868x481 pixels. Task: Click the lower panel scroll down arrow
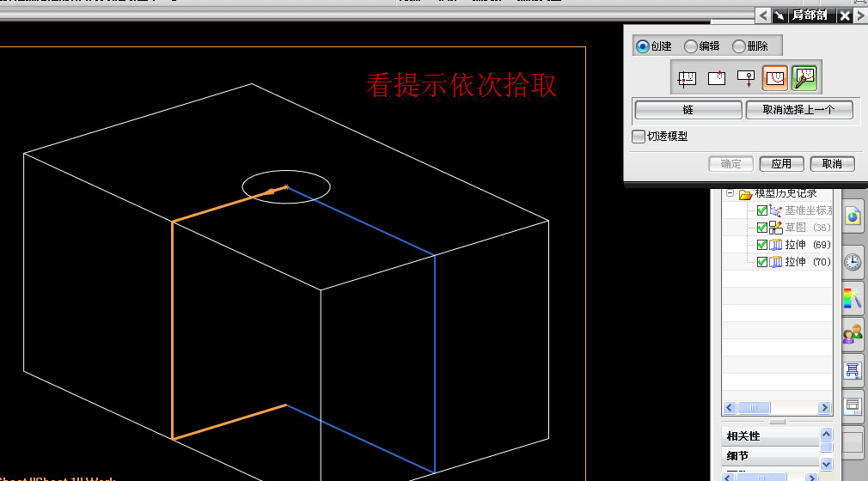[x=826, y=465]
